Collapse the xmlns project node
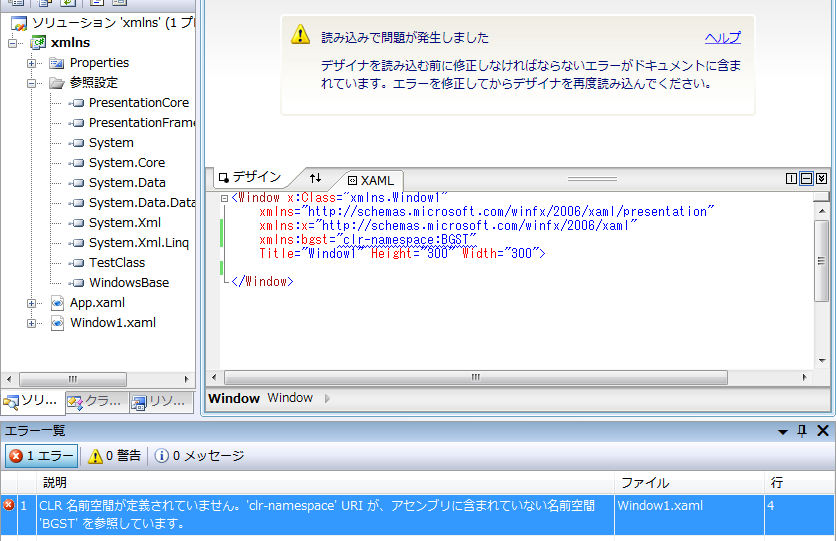This screenshot has height=541, width=836. point(12,43)
